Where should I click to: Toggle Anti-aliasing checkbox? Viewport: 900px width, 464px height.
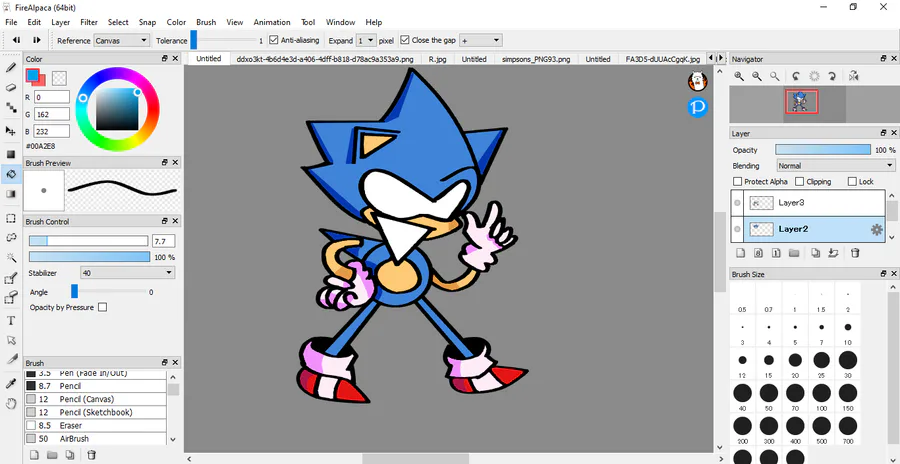(x=274, y=40)
